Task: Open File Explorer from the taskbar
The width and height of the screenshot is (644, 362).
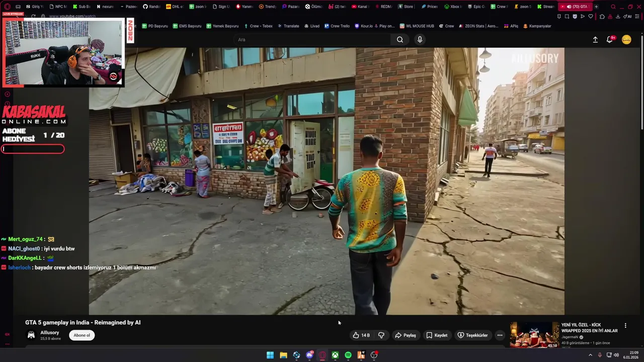Action: [x=283, y=355]
